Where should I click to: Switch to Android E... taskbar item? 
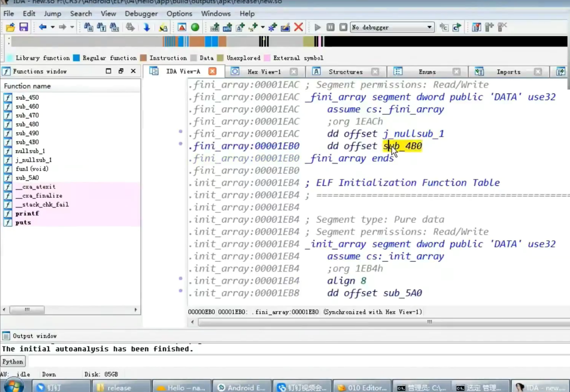point(242,387)
